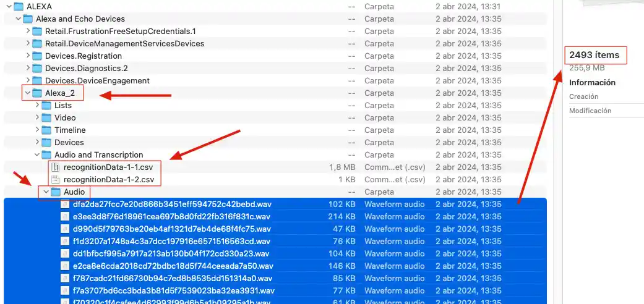Expand the Video folder arrow
Image resolution: width=644 pixels, height=304 pixels.
(x=37, y=118)
